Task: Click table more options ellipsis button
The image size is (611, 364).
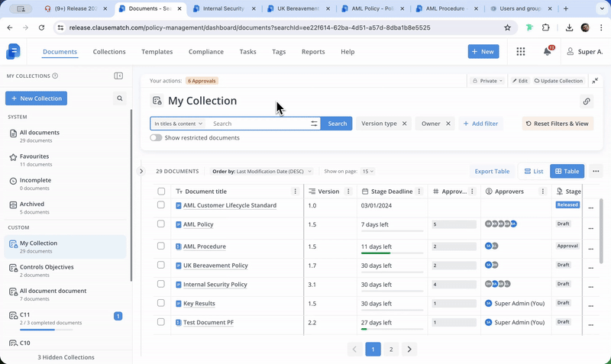Action: (x=596, y=171)
